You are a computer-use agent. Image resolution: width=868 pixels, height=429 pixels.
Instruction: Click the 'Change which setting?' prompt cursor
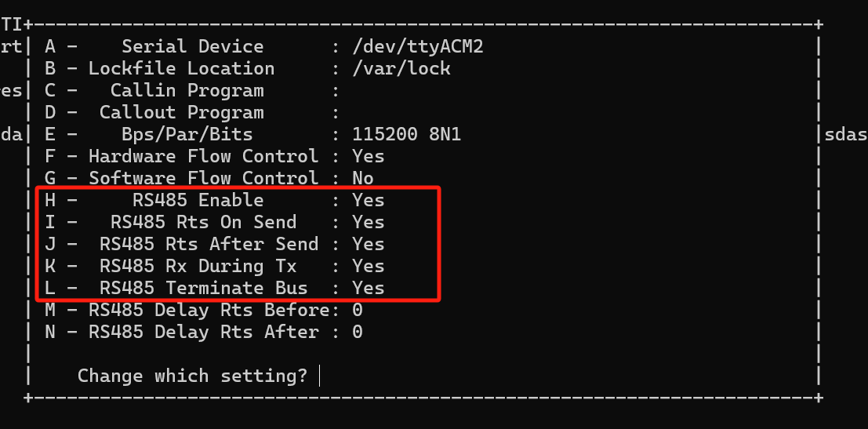coord(321,376)
